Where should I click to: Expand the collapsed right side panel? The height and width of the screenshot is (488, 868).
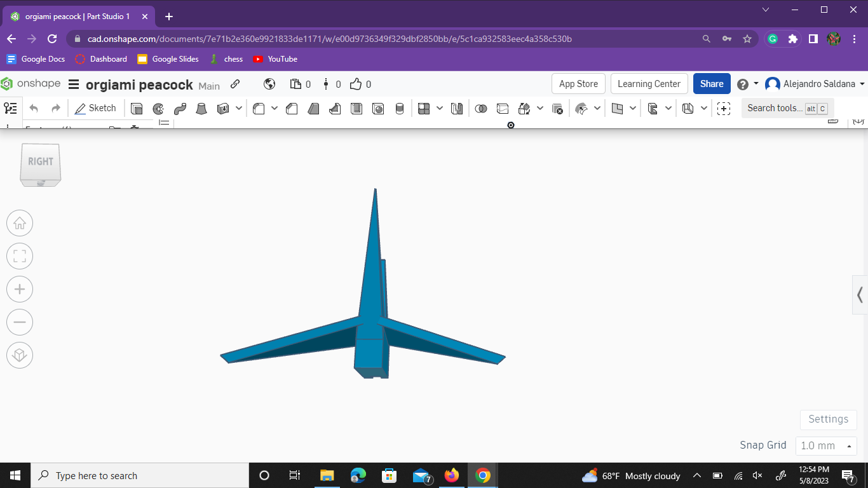[860, 295]
